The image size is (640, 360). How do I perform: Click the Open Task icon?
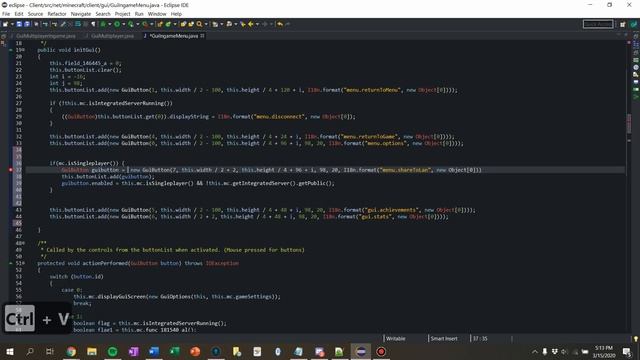coord(191,24)
